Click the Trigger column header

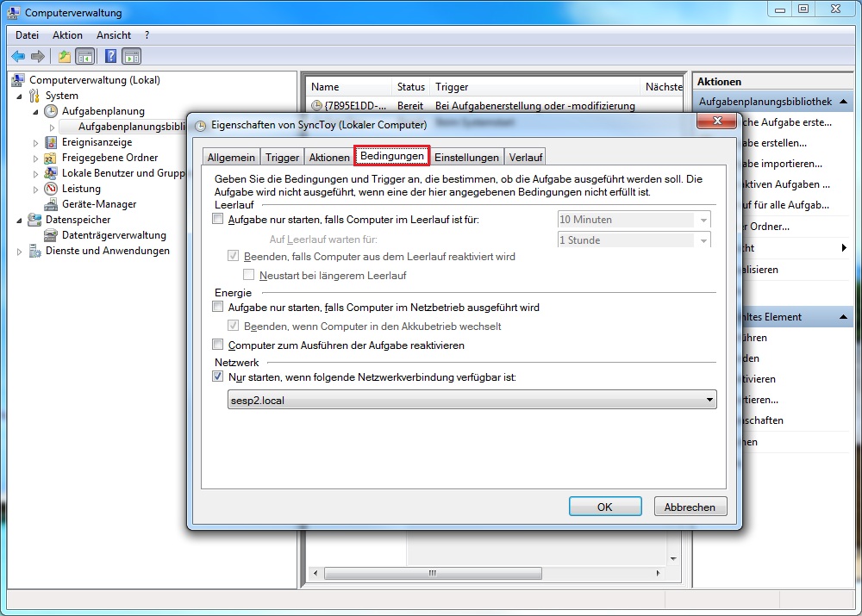click(535, 87)
